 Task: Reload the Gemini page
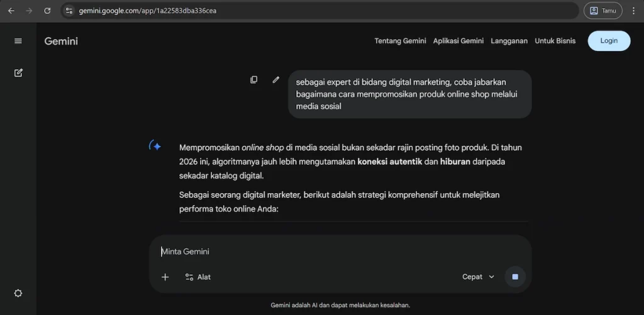point(47,11)
